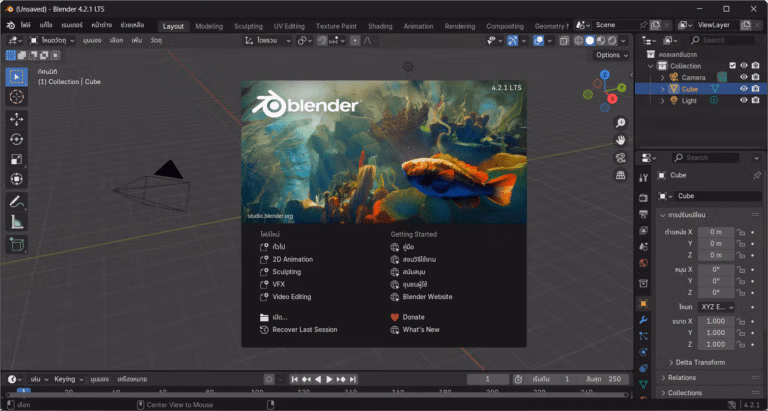Select the Scale tool

click(17, 159)
